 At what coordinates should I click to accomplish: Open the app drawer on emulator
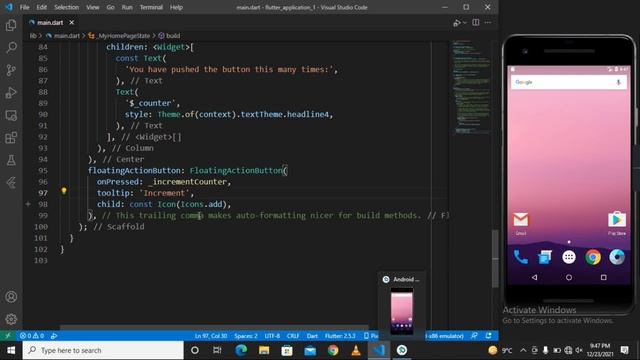pyautogui.click(x=569, y=257)
